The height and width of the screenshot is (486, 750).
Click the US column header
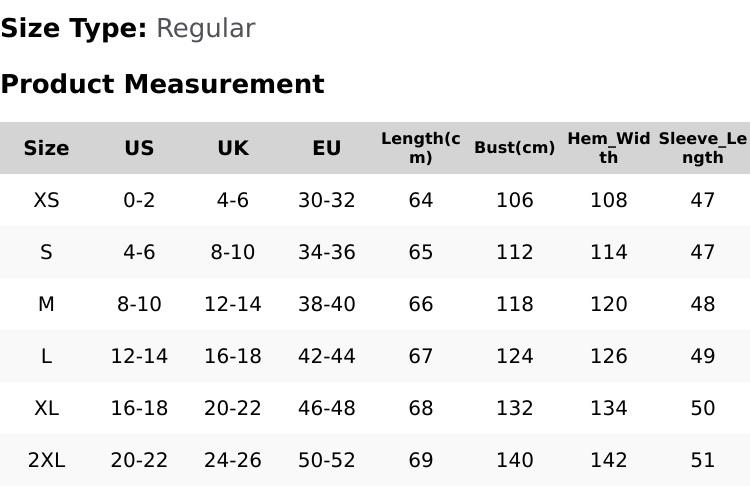coord(139,148)
